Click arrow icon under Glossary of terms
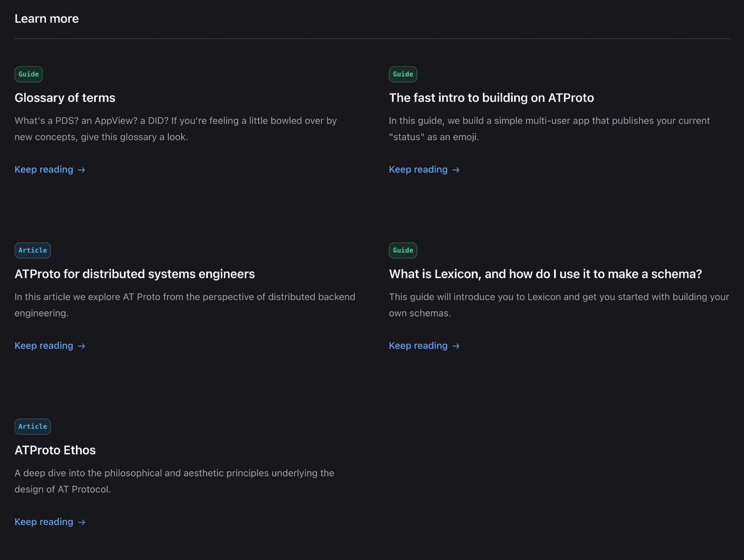Image resolution: width=744 pixels, height=560 pixels. [81, 170]
